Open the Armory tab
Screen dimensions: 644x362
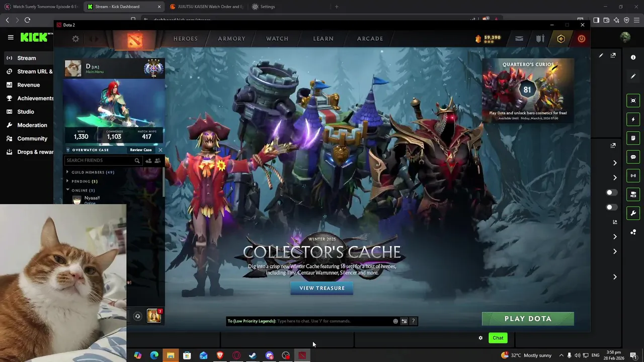click(x=231, y=39)
